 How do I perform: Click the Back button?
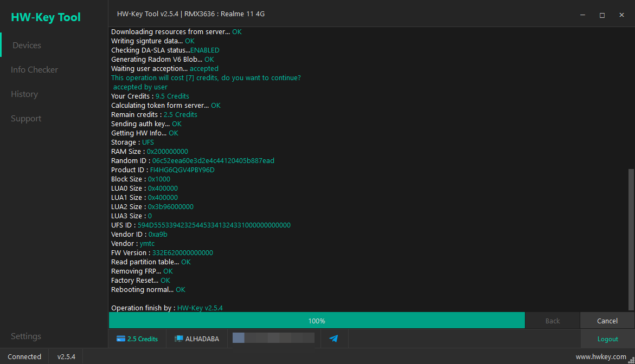click(x=553, y=321)
